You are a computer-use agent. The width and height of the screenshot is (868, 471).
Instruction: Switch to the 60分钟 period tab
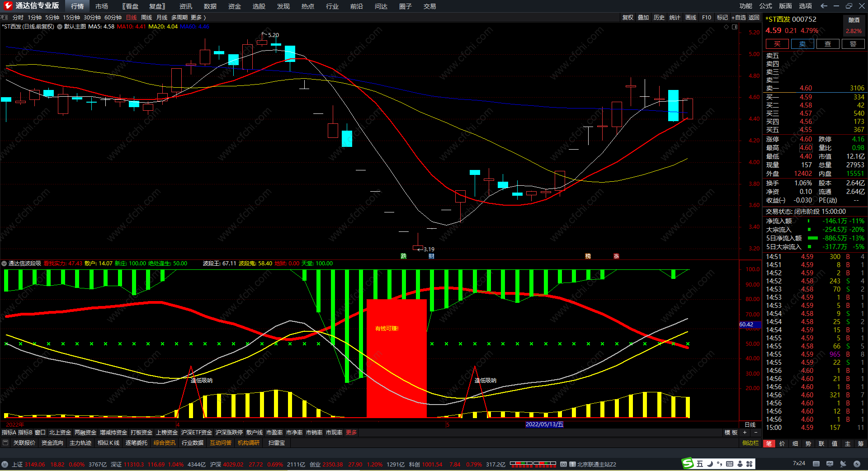113,18
